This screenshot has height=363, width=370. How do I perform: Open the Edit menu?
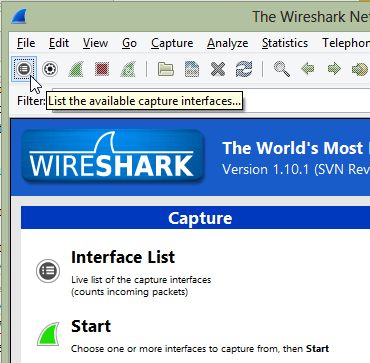coord(59,43)
